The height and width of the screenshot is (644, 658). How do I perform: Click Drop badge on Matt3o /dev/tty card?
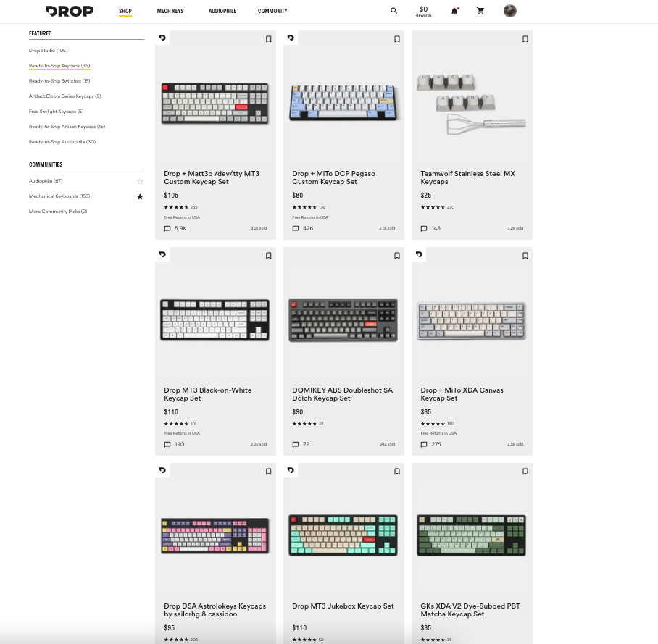click(162, 38)
